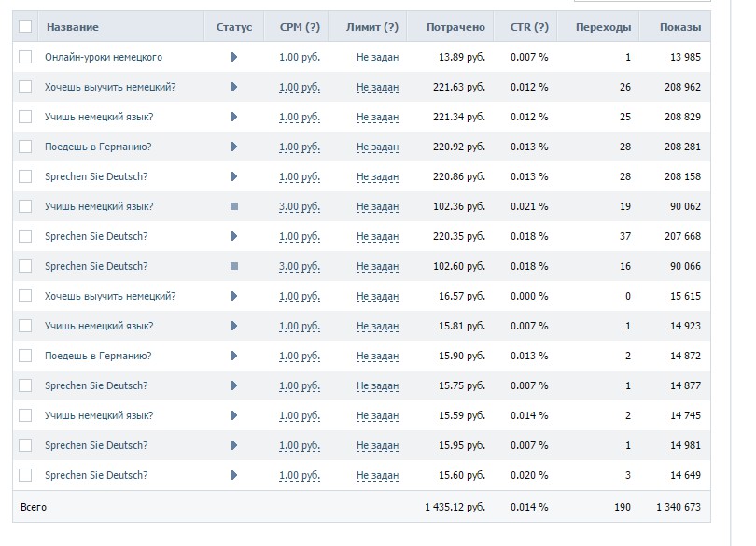Click the play status icon in the 15.81 руб. row
Image resolution: width=756 pixels, height=546 pixels.
(x=233, y=326)
